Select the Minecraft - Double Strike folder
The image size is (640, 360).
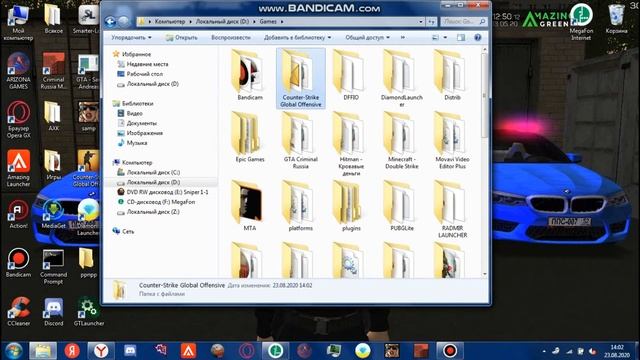[x=402, y=140]
